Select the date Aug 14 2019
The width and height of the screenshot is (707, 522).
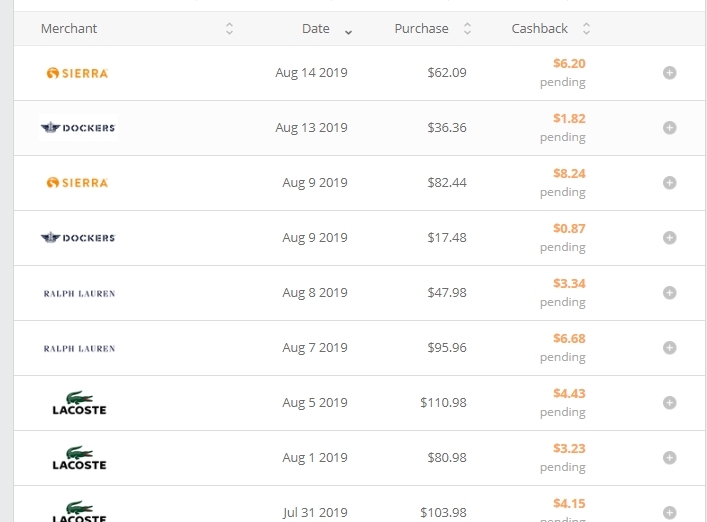click(311, 73)
